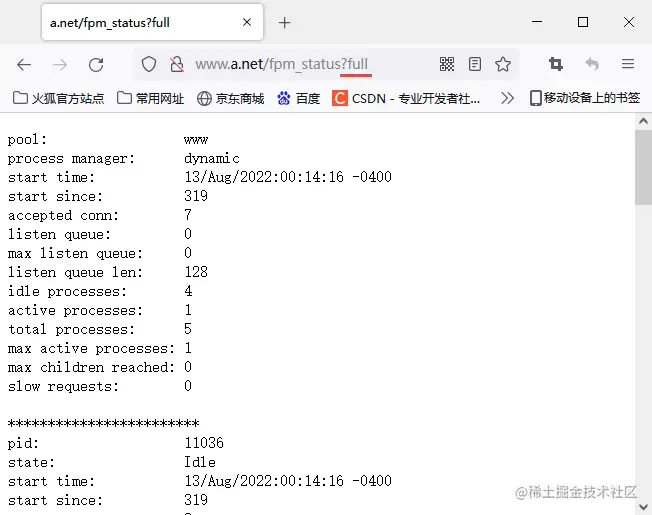The image size is (652, 515).
Task: Show more bookmarks chevron
Action: pos(507,99)
